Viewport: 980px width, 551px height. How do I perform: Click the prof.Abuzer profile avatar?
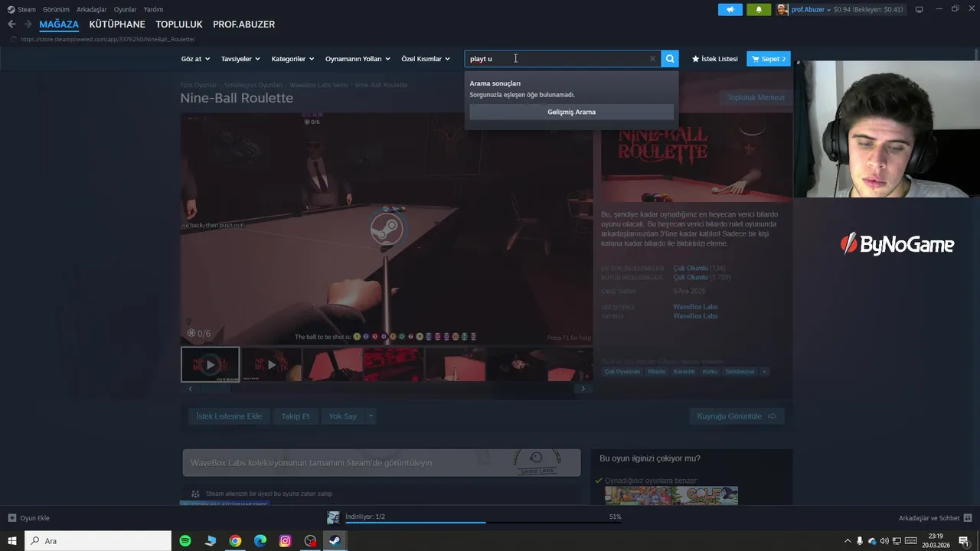(782, 9)
